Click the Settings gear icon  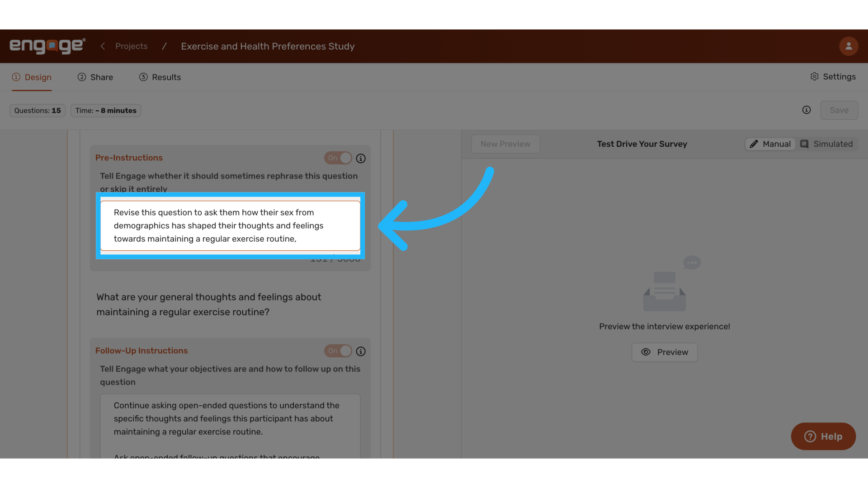pyautogui.click(x=814, y=77)
